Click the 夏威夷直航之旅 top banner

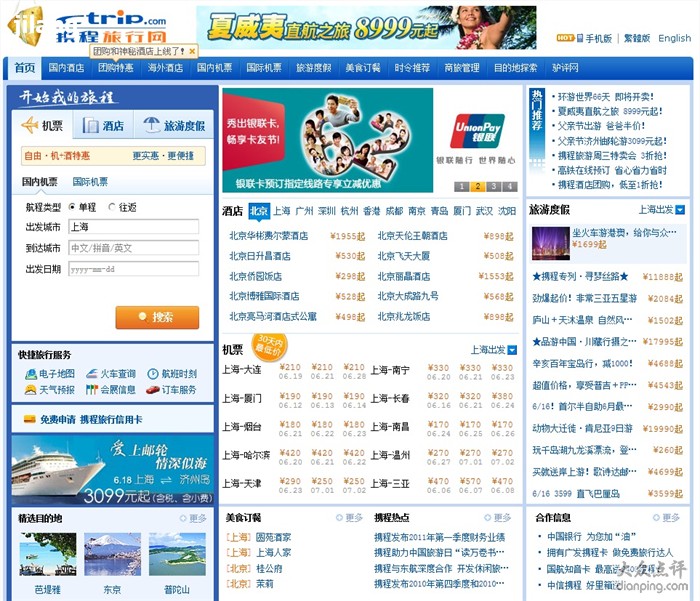[x=366, y=28]
